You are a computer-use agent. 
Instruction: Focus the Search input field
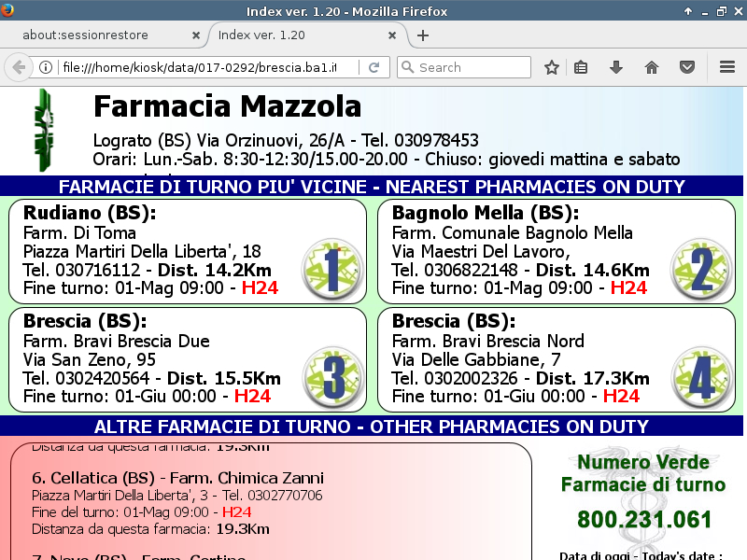[x=464, y=67]
